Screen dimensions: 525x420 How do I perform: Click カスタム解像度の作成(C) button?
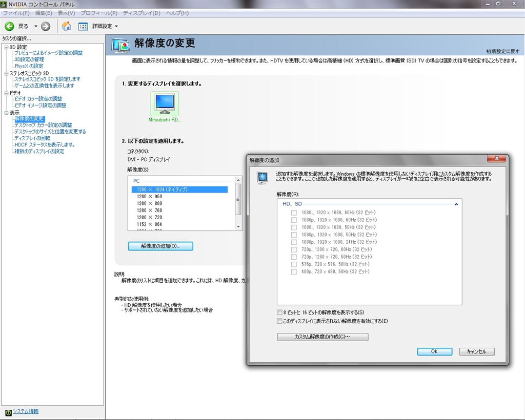[322, 337]
